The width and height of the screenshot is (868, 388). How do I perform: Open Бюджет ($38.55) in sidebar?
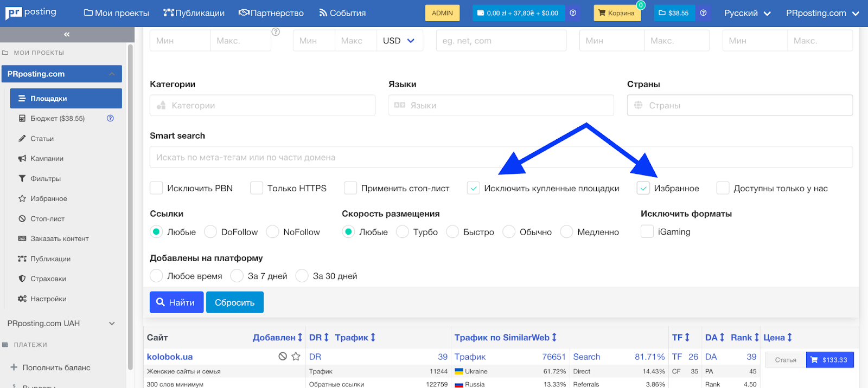click(58, 118)
